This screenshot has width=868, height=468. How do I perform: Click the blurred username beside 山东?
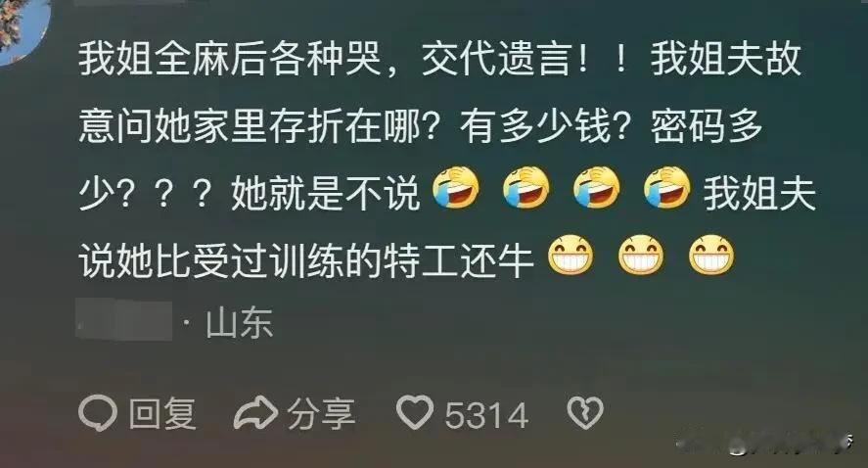pos(123,320)
